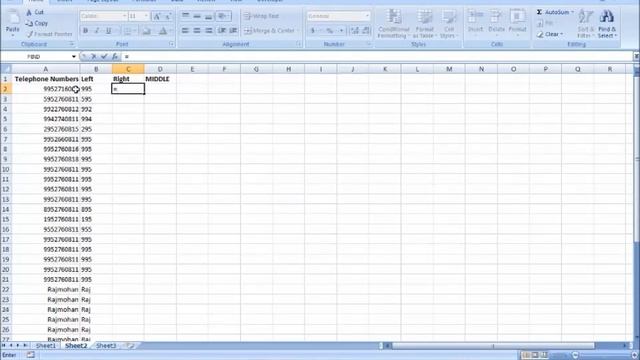Open the Alignment dialog launcher
640x360 pixels.
pos(298,44)
